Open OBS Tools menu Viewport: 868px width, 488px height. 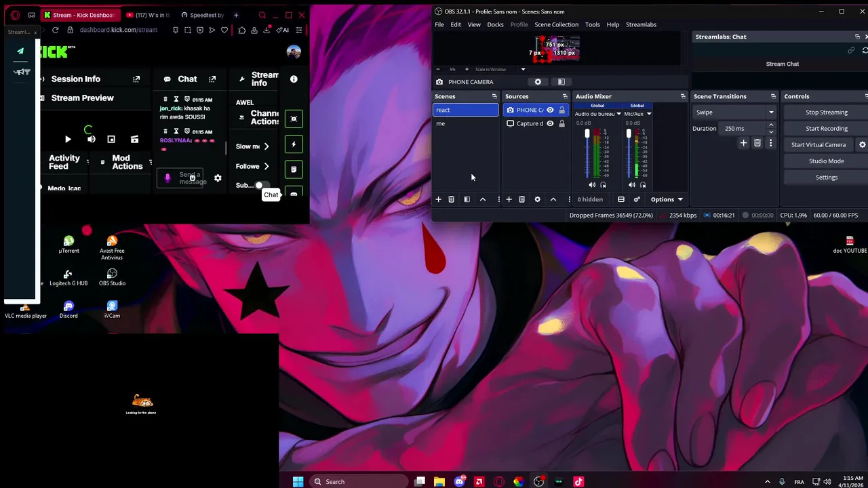click(x=592, y=24)
